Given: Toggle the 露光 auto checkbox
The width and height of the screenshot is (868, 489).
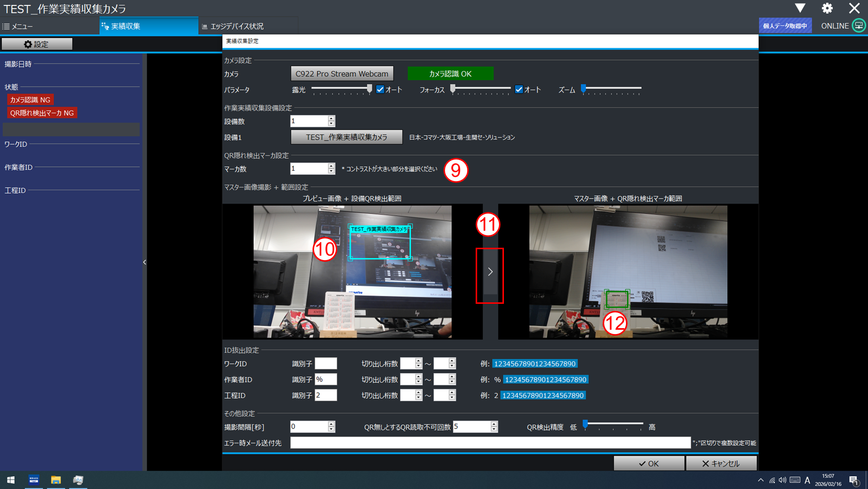Looking at the screenshot, I should 380,89.
